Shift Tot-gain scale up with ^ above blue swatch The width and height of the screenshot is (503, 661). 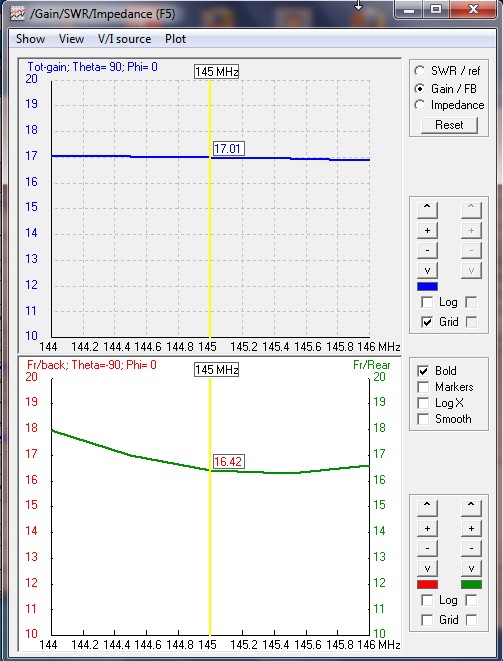point(427,210)
